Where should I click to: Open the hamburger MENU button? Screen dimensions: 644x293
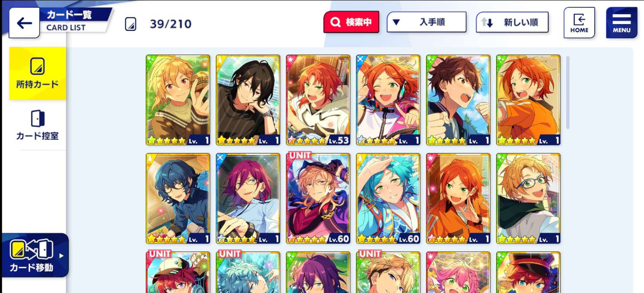point(622,23)
